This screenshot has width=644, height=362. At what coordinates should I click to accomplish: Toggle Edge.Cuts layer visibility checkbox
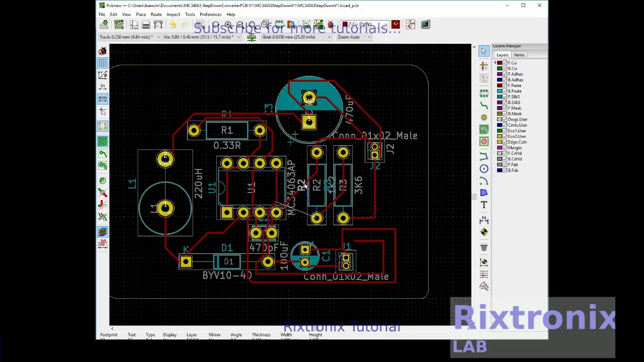click(x=505, y=142)
